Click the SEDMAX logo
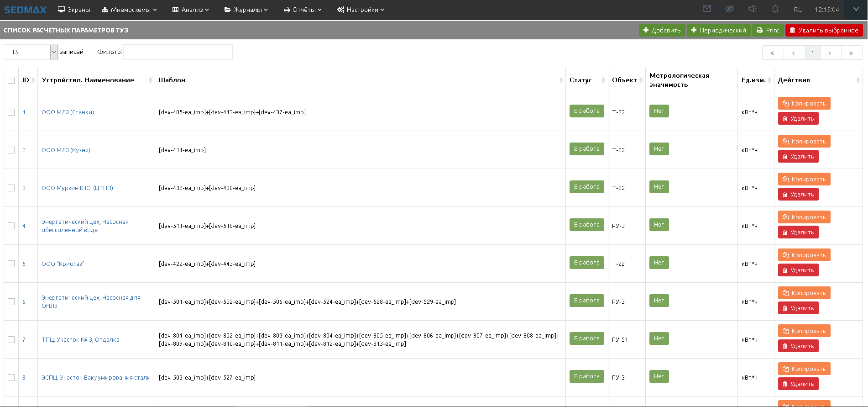Viewport: 868px width, 407px height. (26, 10)
